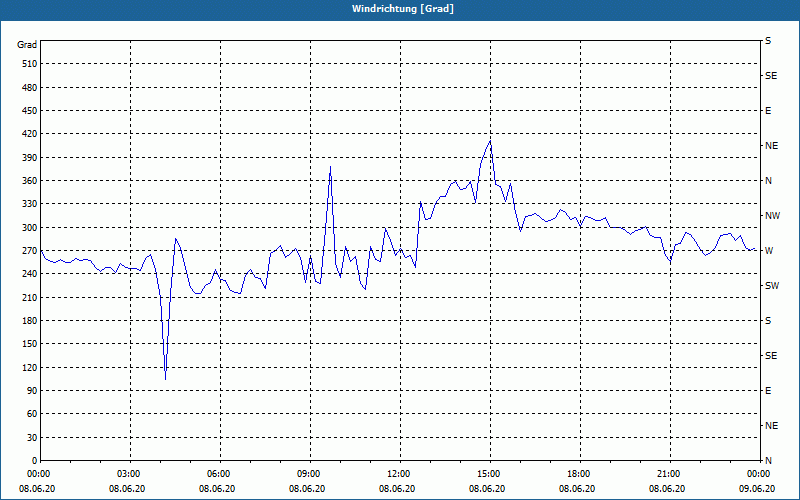This screenshot has height=500, width=800.
Task: Click the 420 degree axis label
Action: (x=30, y=134)
